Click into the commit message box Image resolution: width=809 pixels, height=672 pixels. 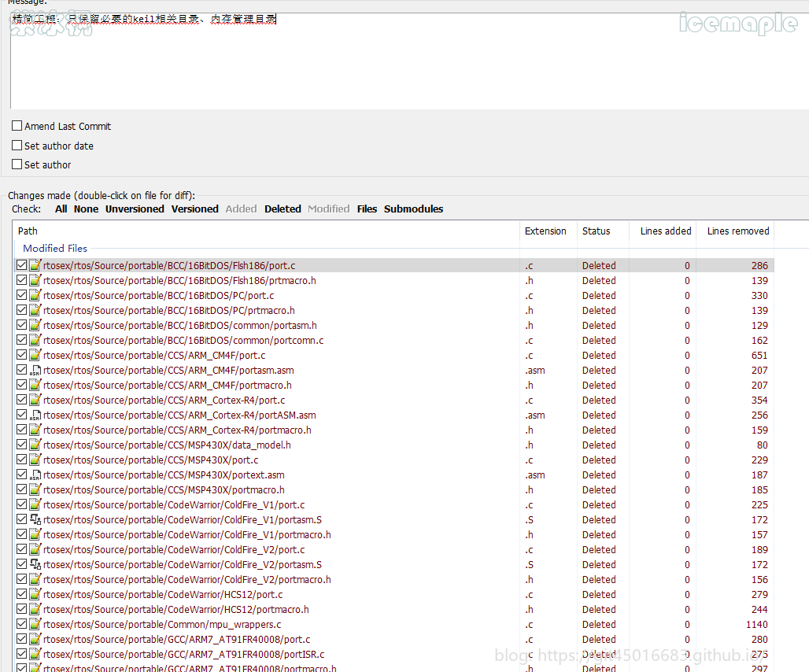[x=410, y=61]
